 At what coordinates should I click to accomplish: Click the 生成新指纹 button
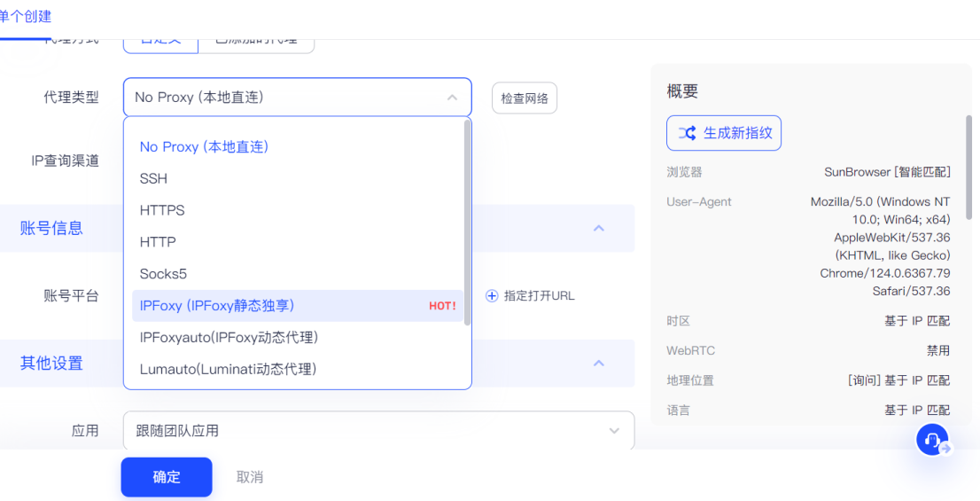point(724,133)
